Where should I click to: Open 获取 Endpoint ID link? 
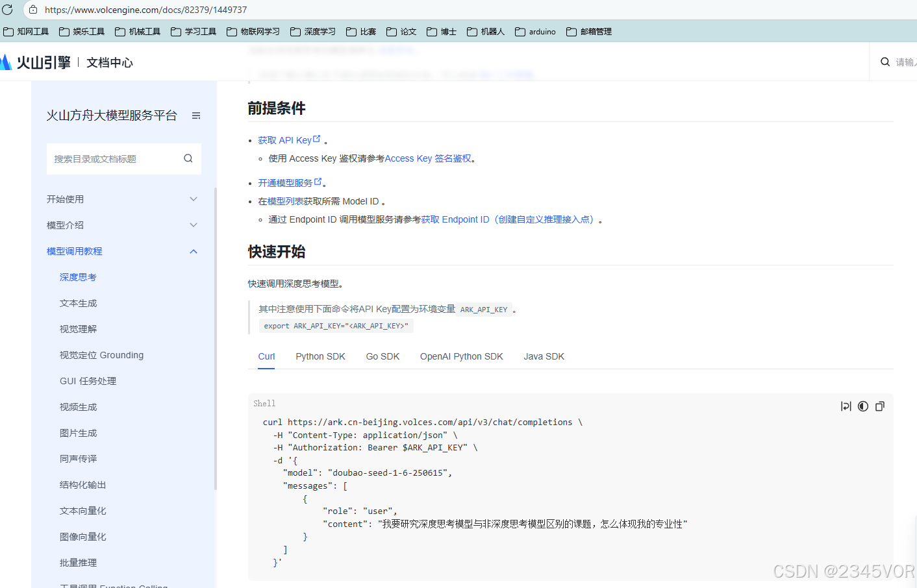[509, 219]
